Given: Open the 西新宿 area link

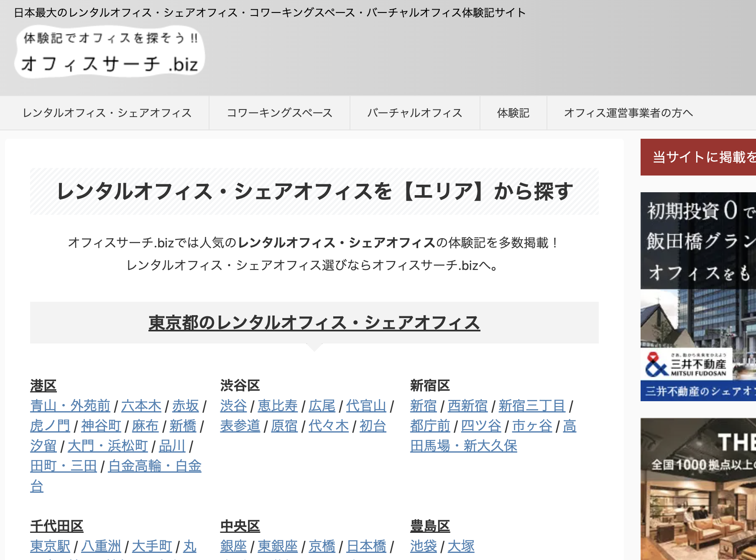Looking at the screenshot, I should (x=467, y=406).
